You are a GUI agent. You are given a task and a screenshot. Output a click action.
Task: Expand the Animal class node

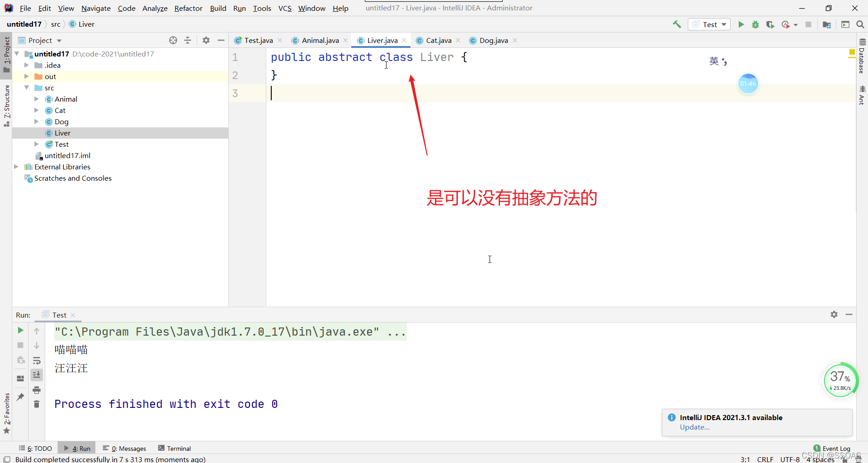pos(37,99)
